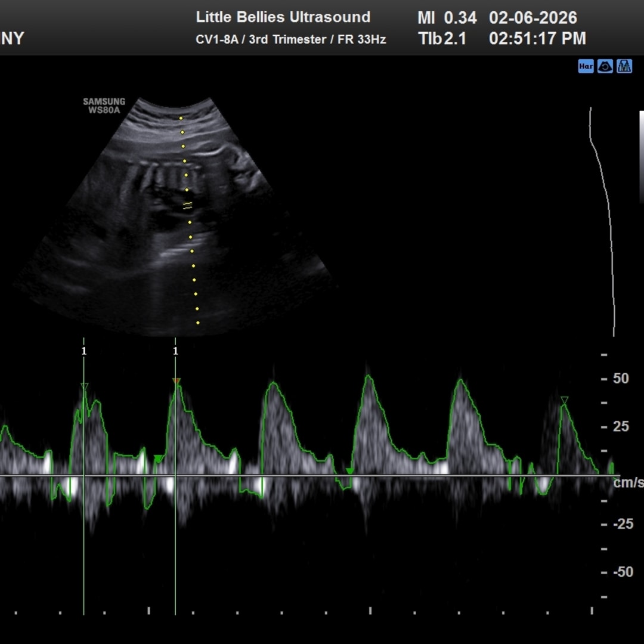Click the blue M mode icon
Screen dimensions: 644x644
point(624,66)
